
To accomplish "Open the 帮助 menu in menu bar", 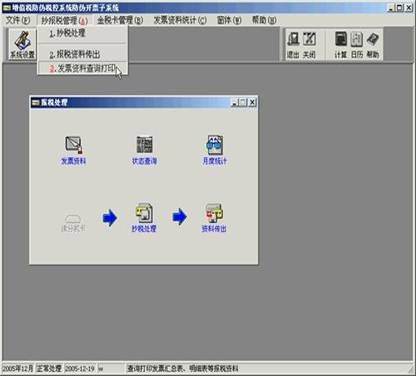I will coord(264,20).
